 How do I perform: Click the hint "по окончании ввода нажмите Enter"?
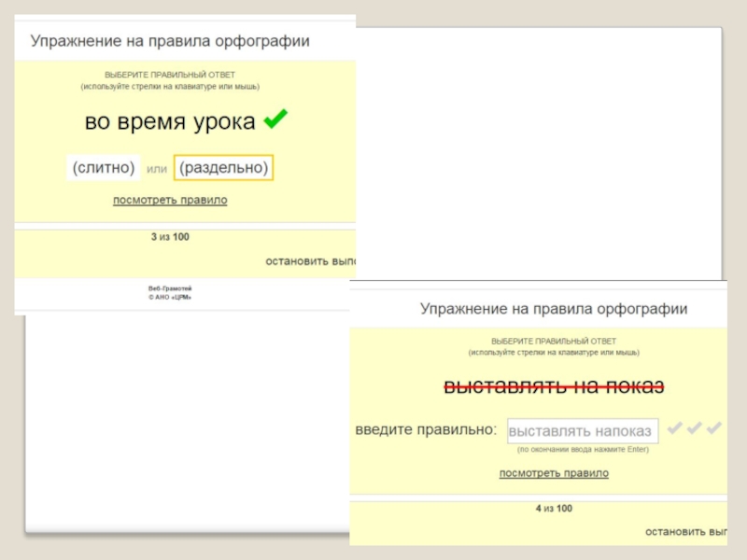[x=583, y=450]
